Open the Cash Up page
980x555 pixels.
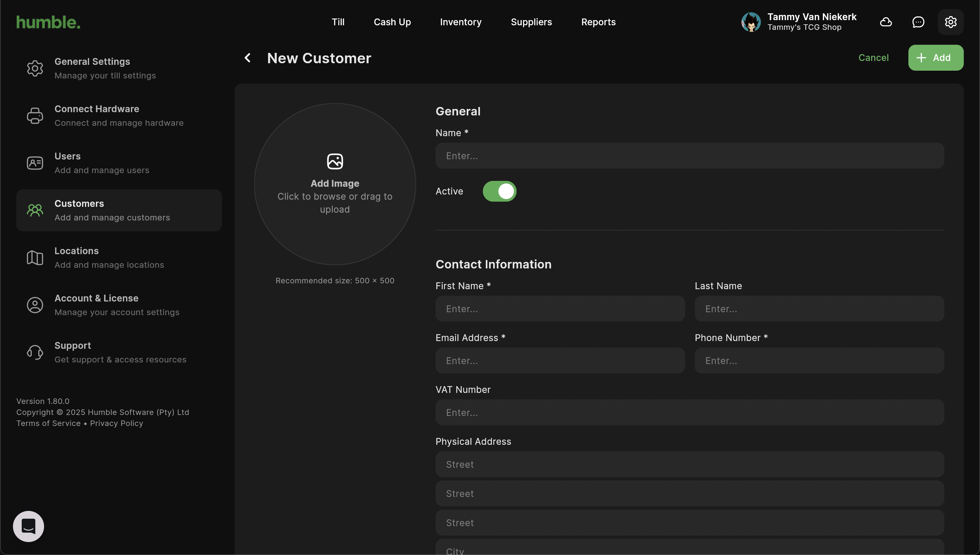pos(392,22)
